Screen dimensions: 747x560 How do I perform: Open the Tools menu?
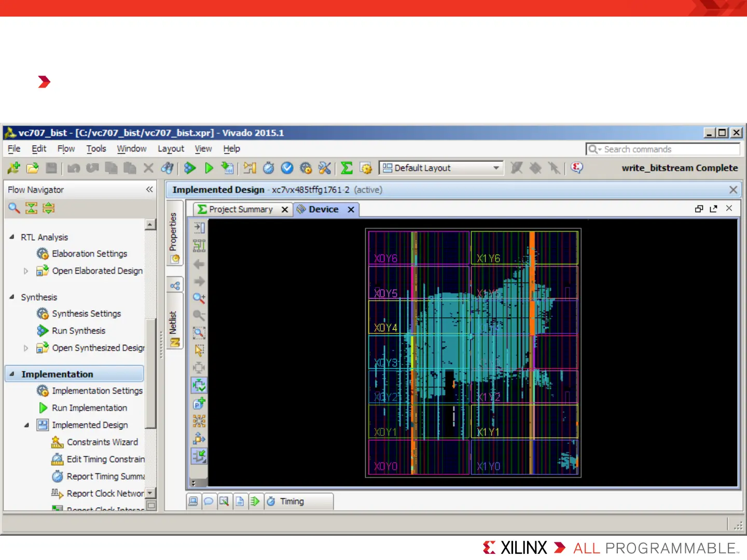click(x=96, y=149)
